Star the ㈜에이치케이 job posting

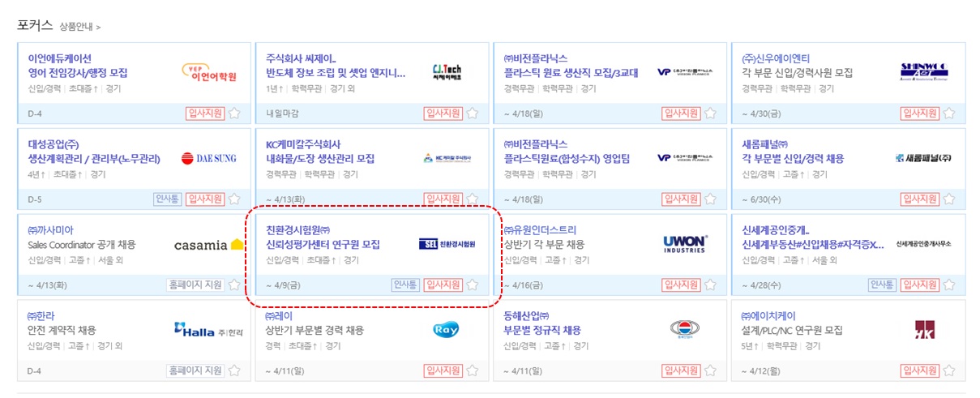[948, 371]
